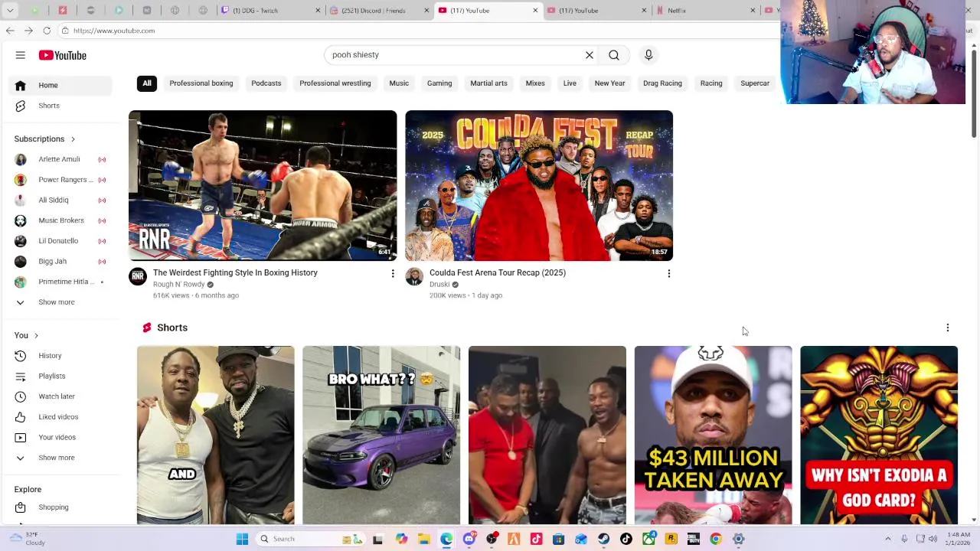Screen dimensions: 980x551
Task: Select the Gaming filter chip
Action: [439, 83]
